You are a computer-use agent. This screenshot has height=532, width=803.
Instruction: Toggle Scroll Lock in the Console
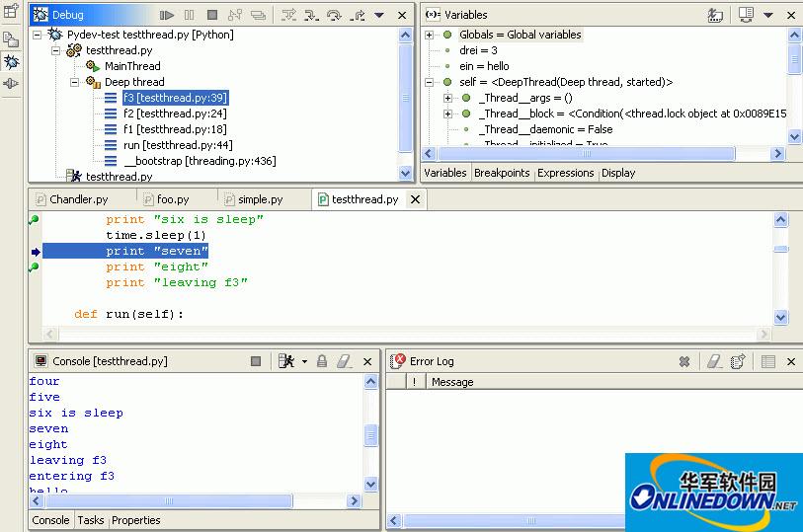[322, 361]
